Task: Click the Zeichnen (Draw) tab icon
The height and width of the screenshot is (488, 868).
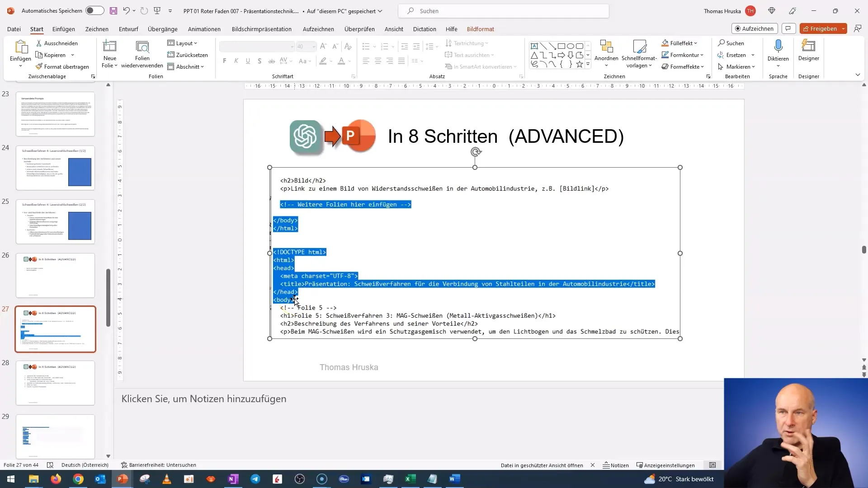Action: click(x=97, y=28)
